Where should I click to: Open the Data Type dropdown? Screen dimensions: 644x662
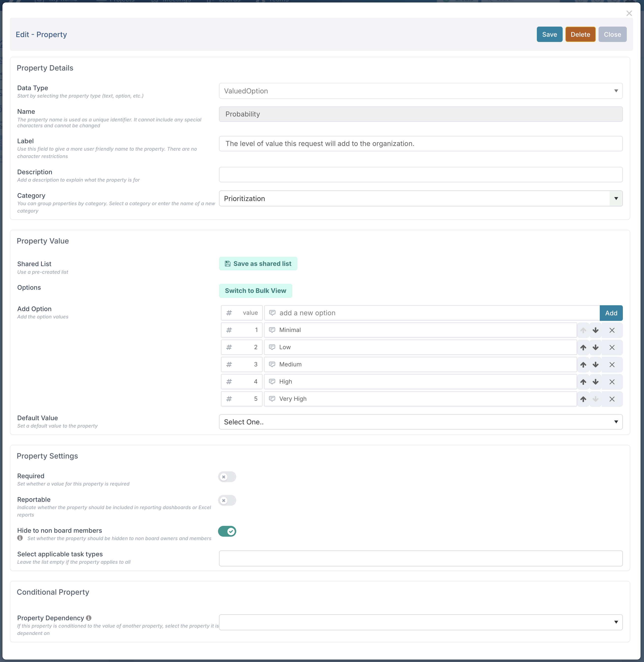[x=420, y=91]
